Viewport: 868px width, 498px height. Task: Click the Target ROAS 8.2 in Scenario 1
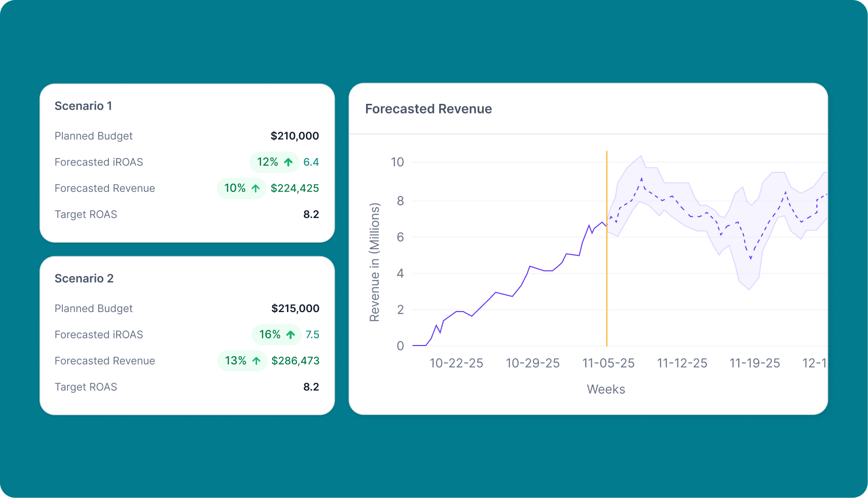[311, 214]
